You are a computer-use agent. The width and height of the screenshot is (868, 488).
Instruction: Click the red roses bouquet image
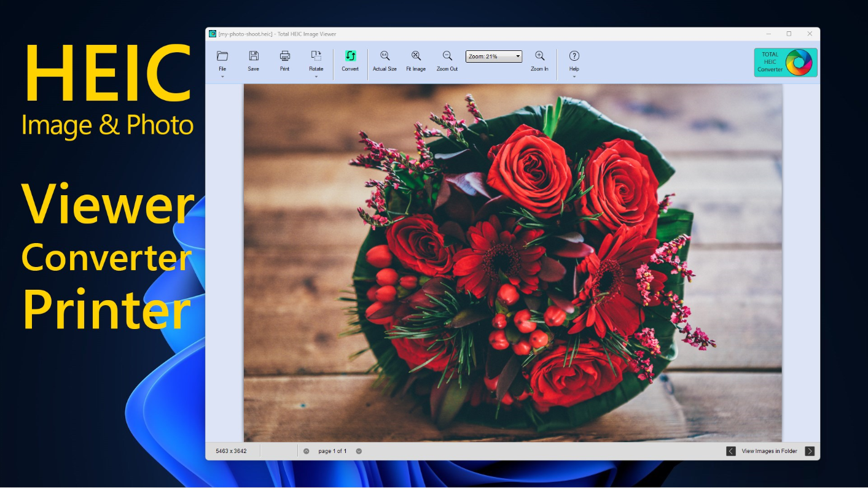[x=512, y=263]
